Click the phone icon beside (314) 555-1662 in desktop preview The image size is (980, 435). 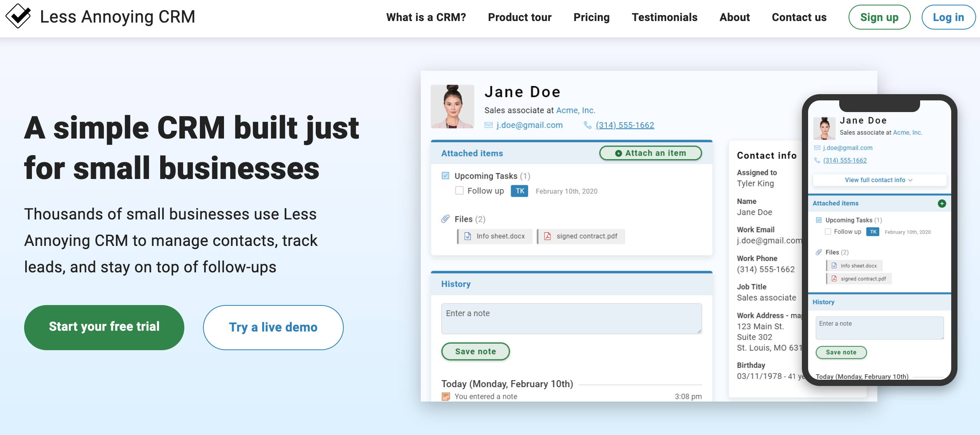(x=588, y=125)
